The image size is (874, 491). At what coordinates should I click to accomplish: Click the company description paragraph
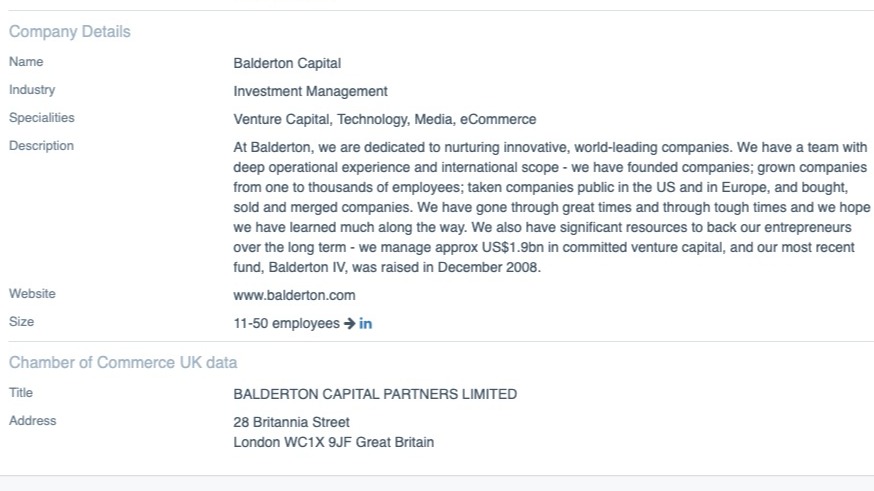(550, 207)
